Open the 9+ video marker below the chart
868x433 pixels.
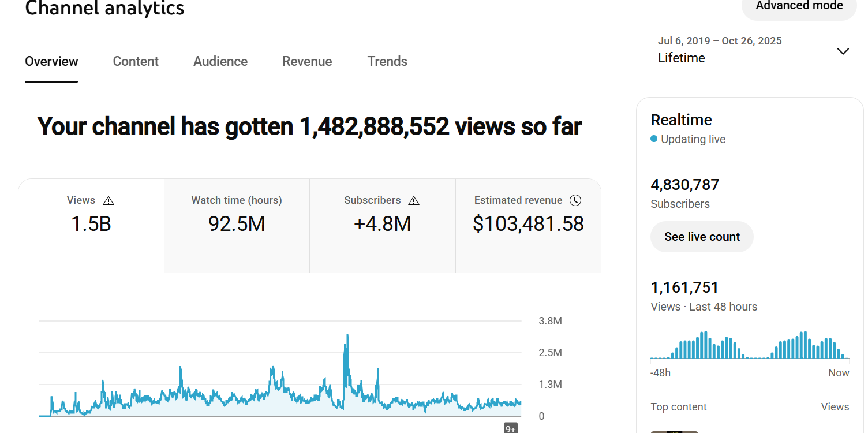coord(510,428)
